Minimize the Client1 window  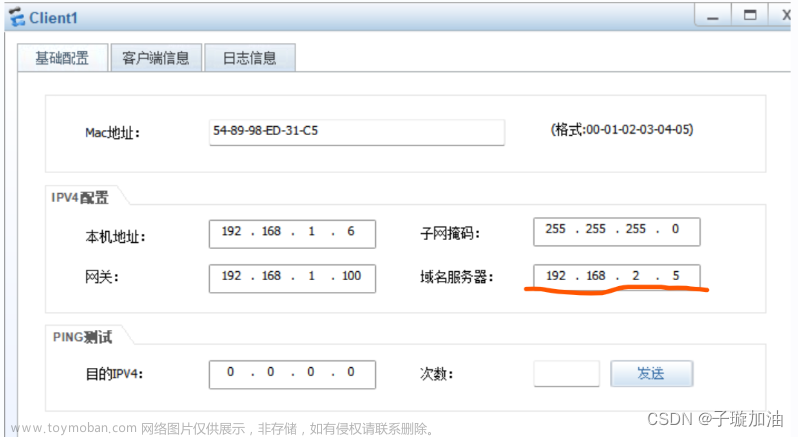pos(712,15)
